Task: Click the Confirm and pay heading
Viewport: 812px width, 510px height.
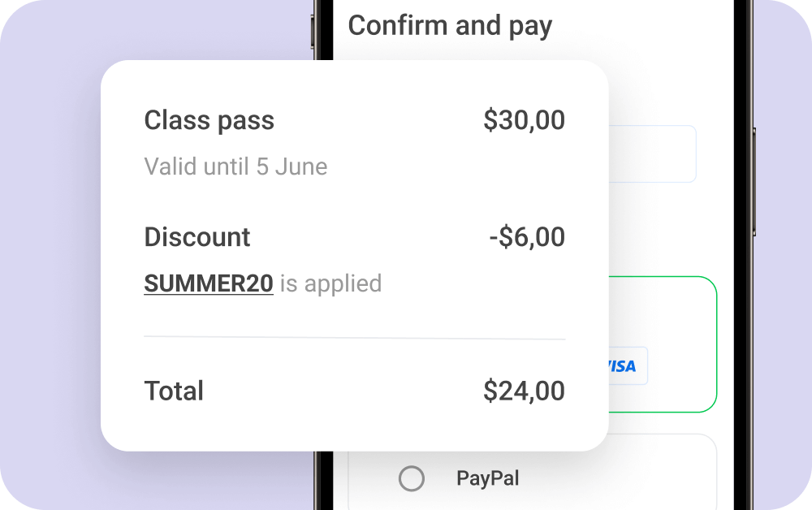Action: [450, 26]
